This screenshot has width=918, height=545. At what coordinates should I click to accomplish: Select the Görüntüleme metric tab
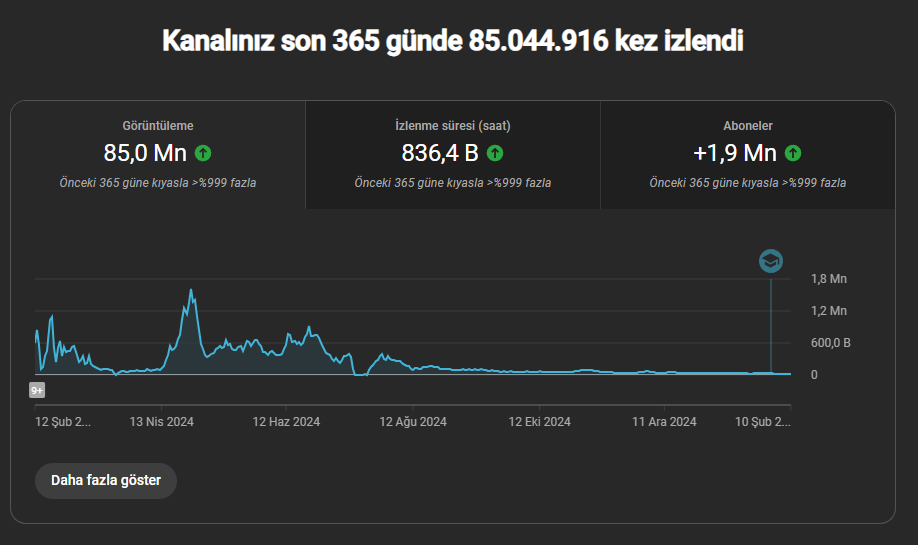click(158, 155)
